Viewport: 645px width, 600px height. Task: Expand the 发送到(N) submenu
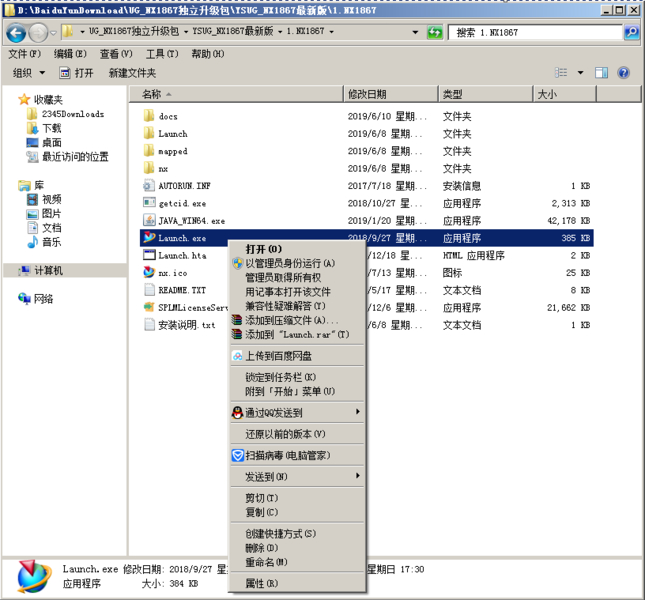click(297, 477)
